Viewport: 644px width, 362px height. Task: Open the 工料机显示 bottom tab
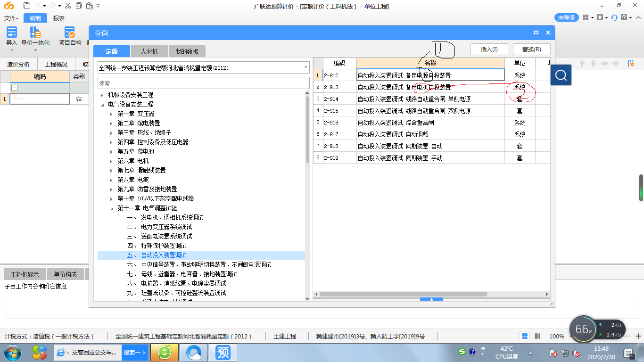click(25, 274)
